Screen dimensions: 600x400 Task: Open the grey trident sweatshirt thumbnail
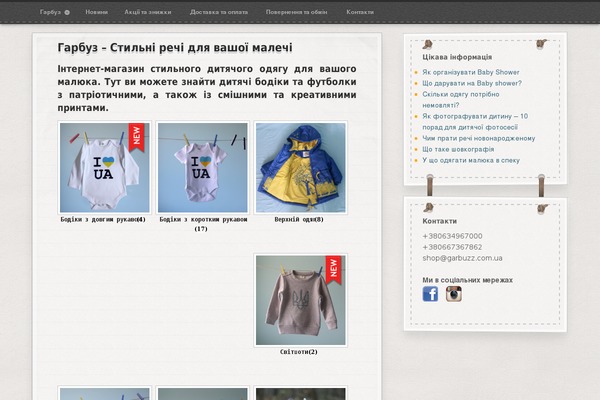[x=300, y=300]
